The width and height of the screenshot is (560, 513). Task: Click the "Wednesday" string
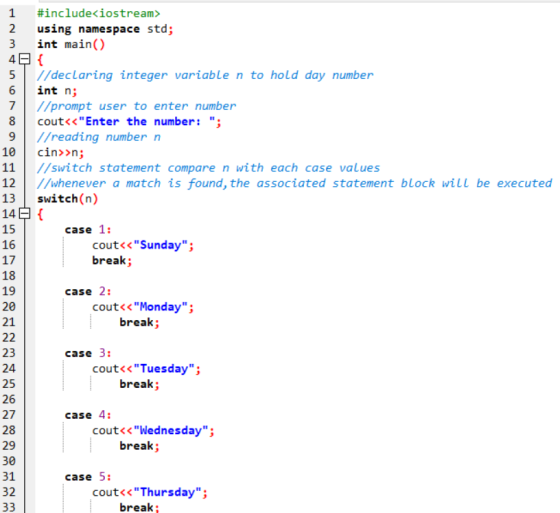tap(171, 430)
